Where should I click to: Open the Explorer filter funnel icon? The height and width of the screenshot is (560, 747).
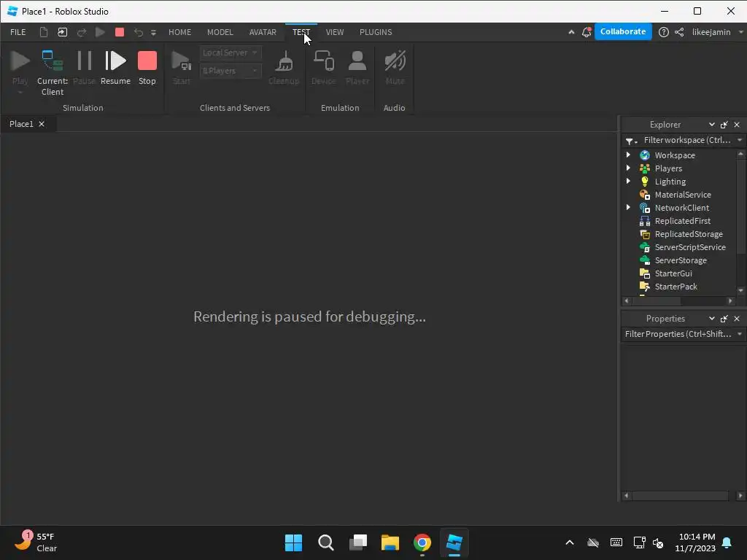coord(631,141)
